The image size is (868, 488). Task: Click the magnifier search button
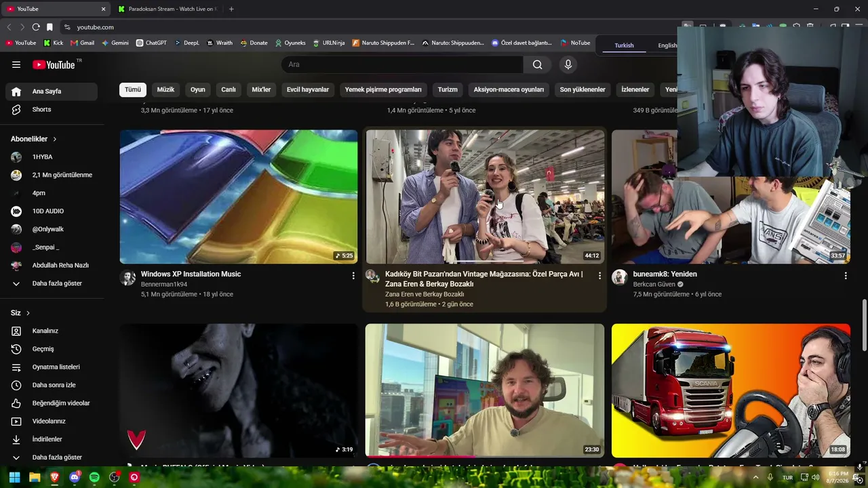(538, 64)
